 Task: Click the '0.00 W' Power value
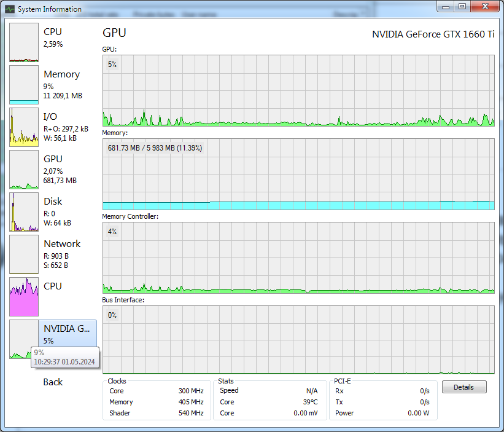tap(419, 413)
